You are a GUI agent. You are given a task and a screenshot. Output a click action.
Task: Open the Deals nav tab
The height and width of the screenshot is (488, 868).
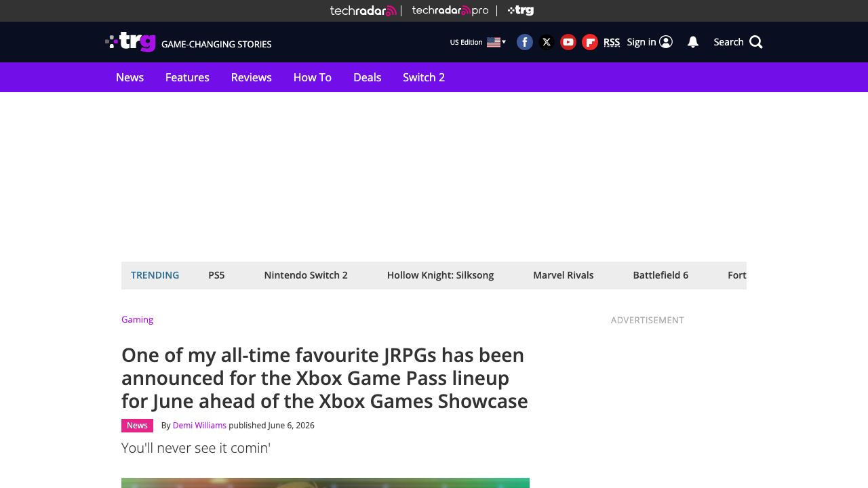click(367, 77)
